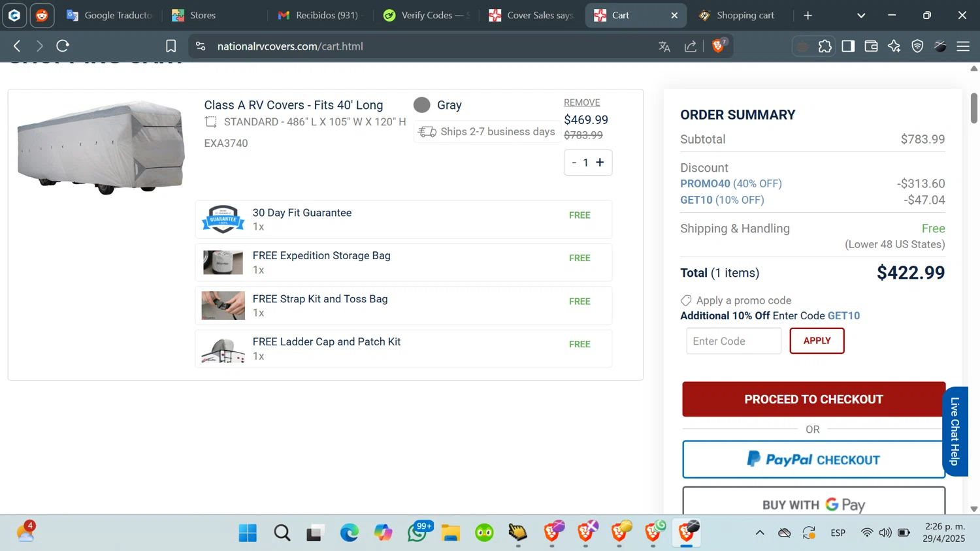This screenshot has height=551, width=980.
Task: Click the address bar URL
Action: tap(290, 46)
